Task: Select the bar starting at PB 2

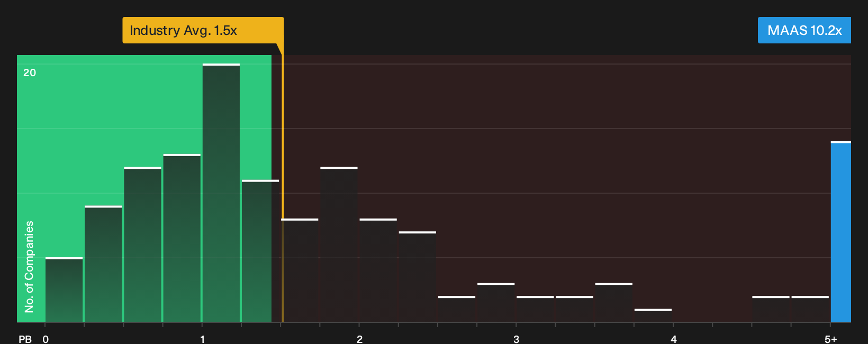Action: pos(378,270)
